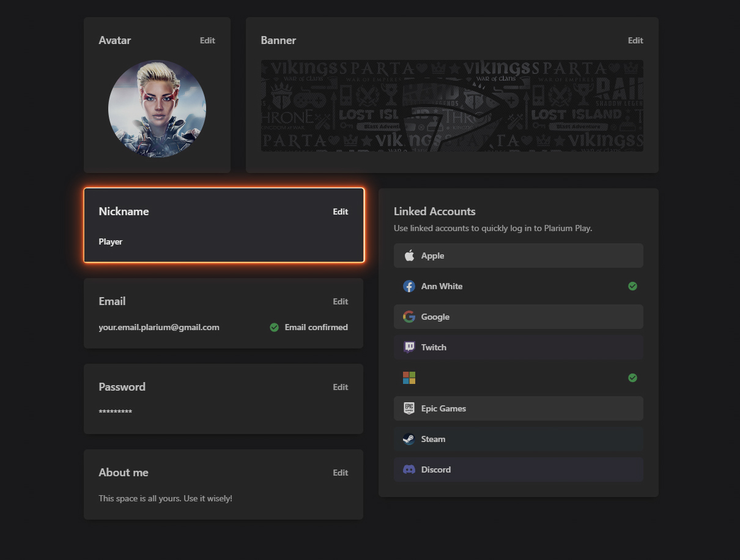Screen dimensions: 740x560
Task: Edit the Email address
Action: (x=341, y=301)
